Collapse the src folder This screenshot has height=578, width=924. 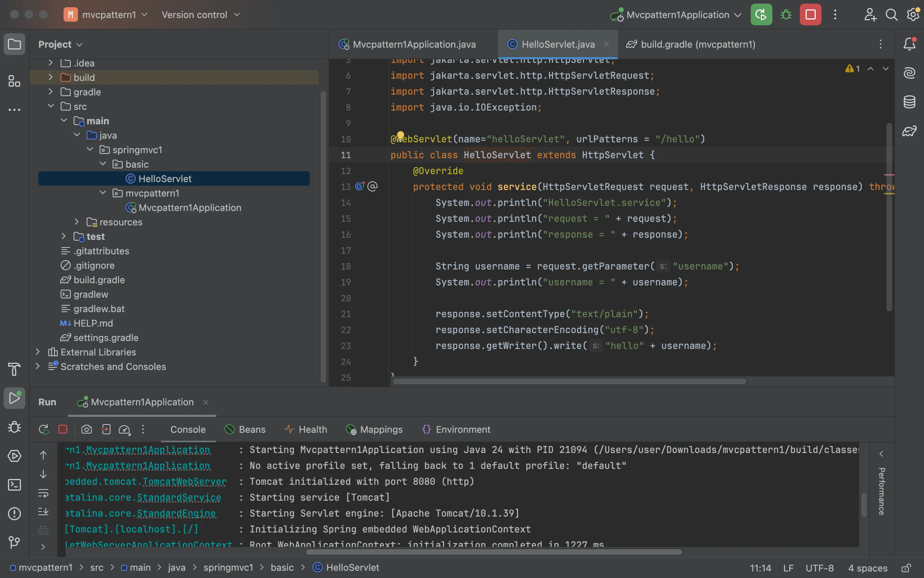(51, 106)
